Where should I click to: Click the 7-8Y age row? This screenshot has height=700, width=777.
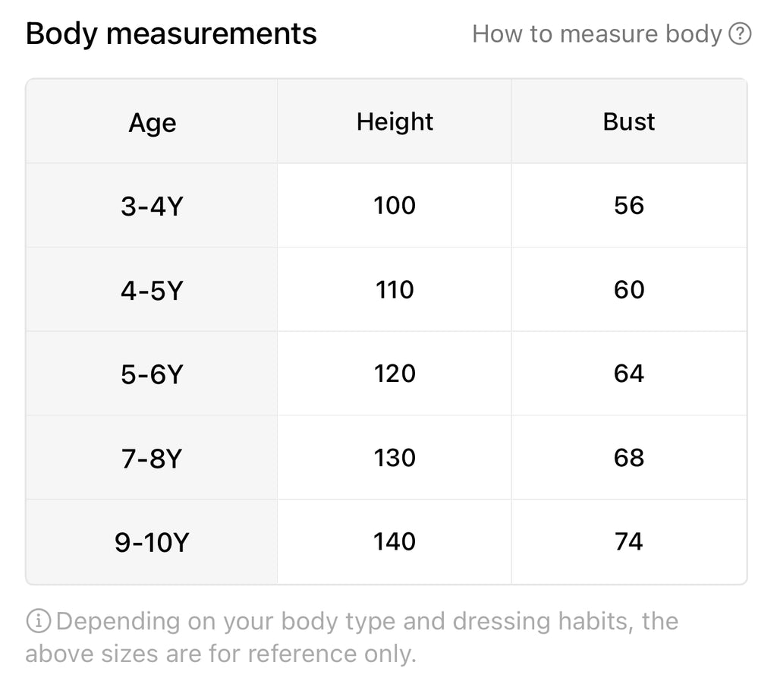click(152, 459)
